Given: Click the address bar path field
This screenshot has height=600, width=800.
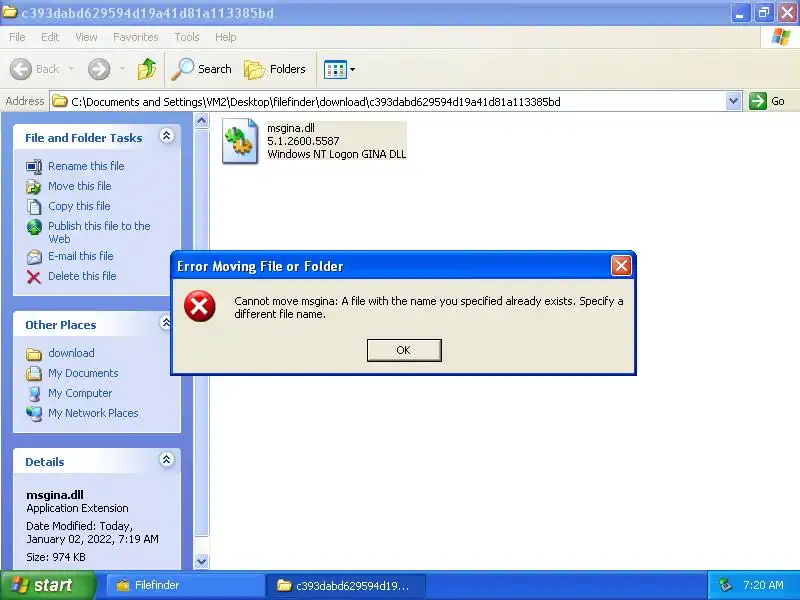Looking at the screenshot, I should 388,102.
